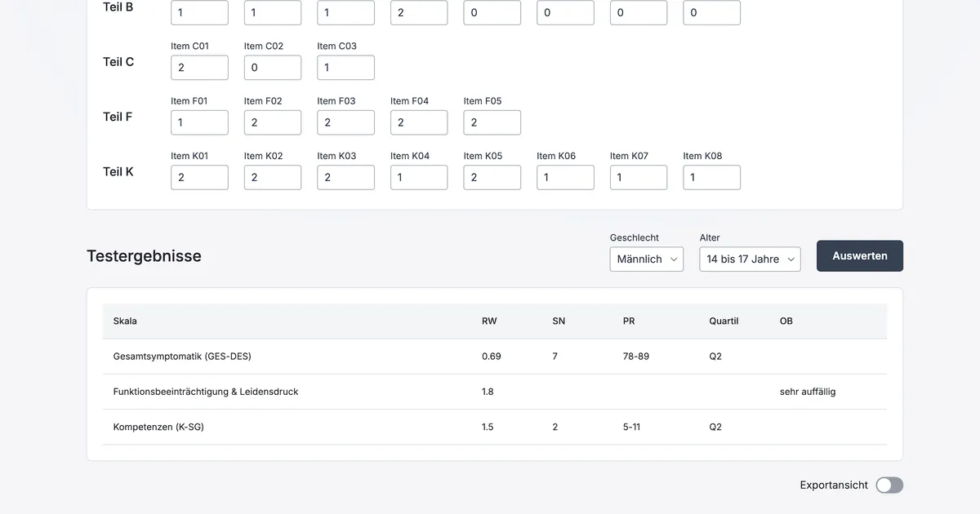Click the Item F03 input field
This screenshot has width=980, height=514.
(x=345, y=122)
